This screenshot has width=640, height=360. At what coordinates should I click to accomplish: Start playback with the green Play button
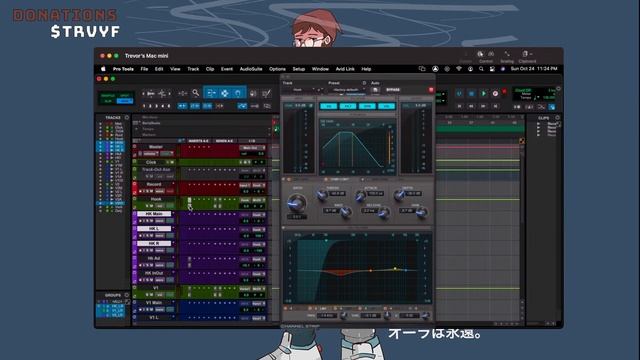484,93
